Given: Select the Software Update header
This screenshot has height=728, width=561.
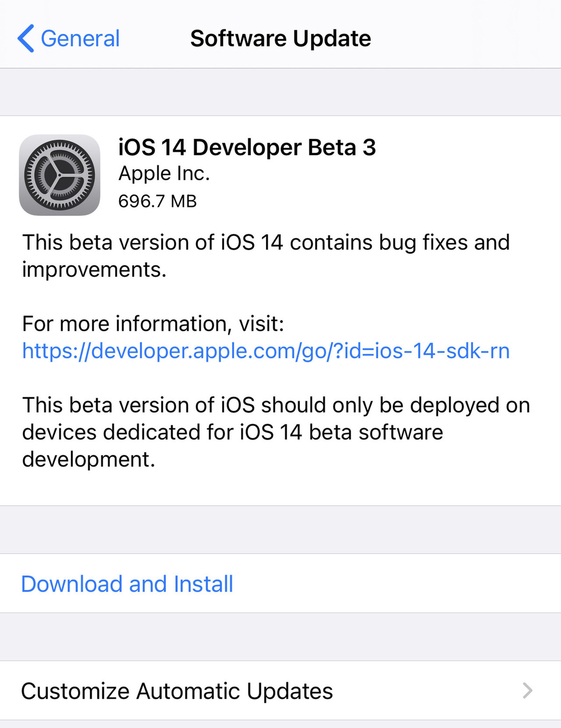Looking at the screenshot, I should coord(280,38).
